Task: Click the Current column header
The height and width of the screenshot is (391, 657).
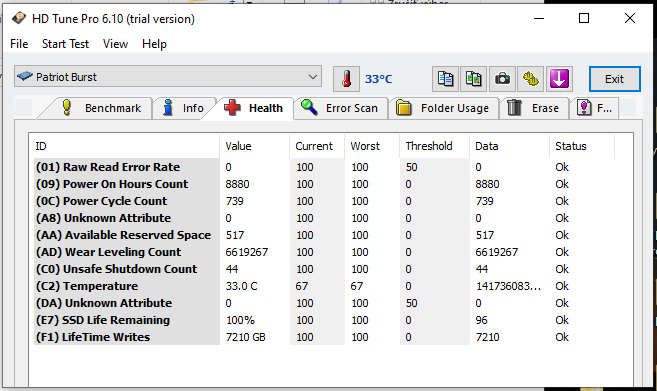Action: [317, 146]
